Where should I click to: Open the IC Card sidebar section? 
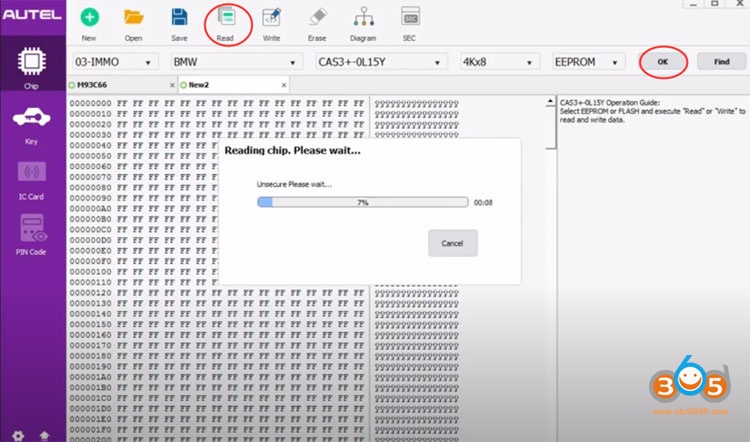(x=32, y=178)
